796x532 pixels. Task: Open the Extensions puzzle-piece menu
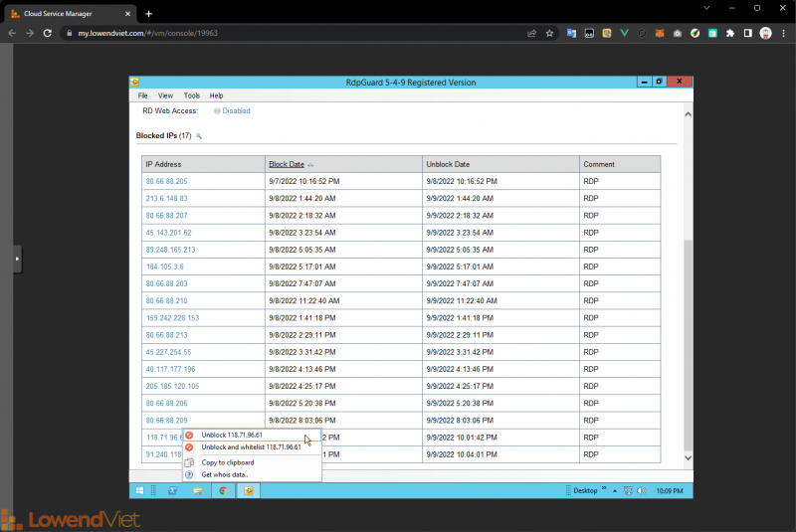coord(730,33)
